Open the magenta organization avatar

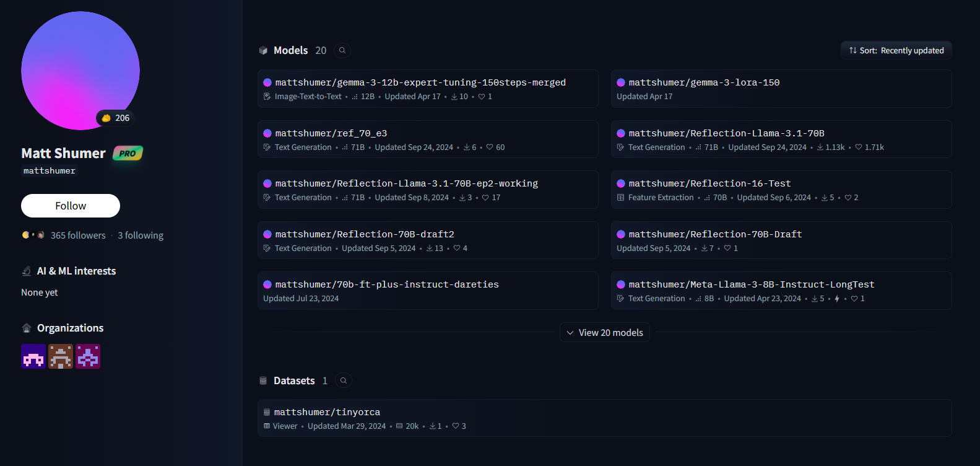point(88,356)
